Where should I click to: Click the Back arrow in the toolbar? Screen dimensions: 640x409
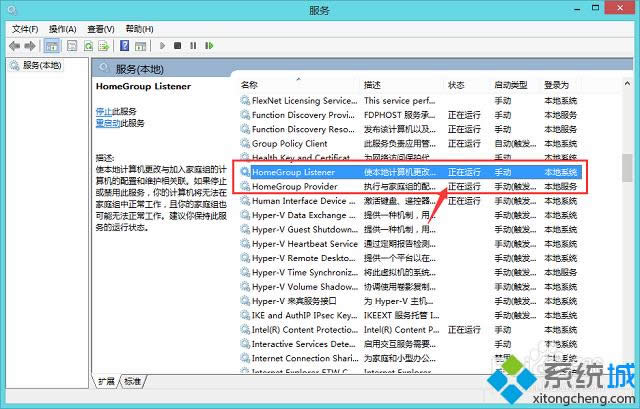coord(14,46)
